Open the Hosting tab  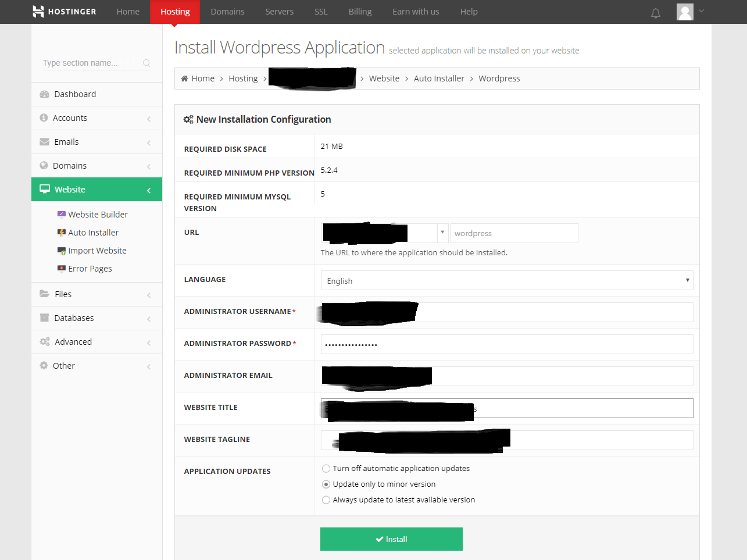175,12
